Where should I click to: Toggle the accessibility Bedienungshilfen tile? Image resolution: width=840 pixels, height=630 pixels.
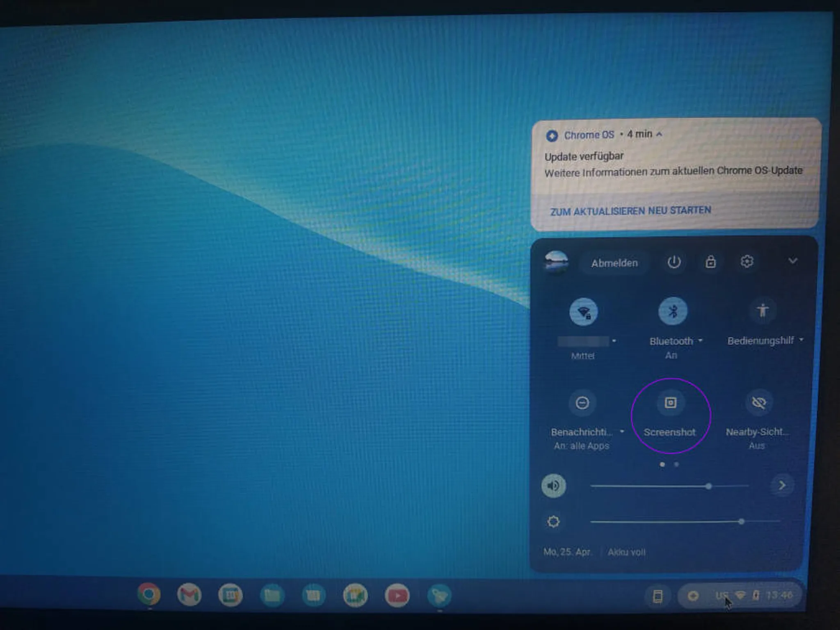[762, 310]
